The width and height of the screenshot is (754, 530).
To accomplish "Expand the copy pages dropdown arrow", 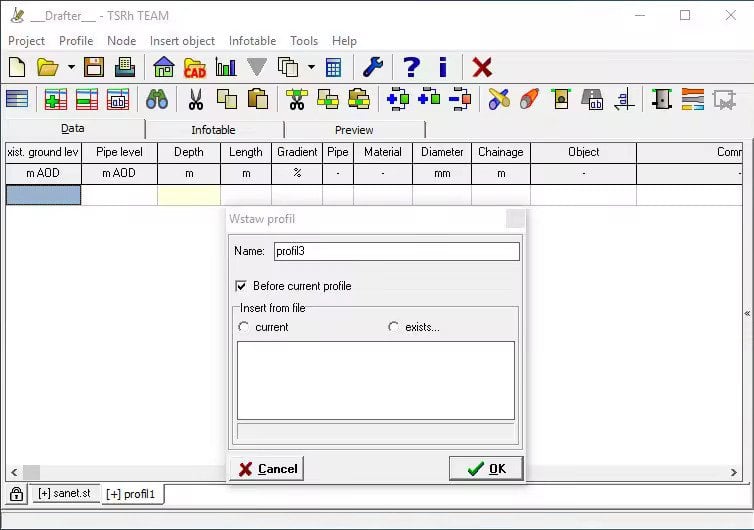I will point(311,68).
